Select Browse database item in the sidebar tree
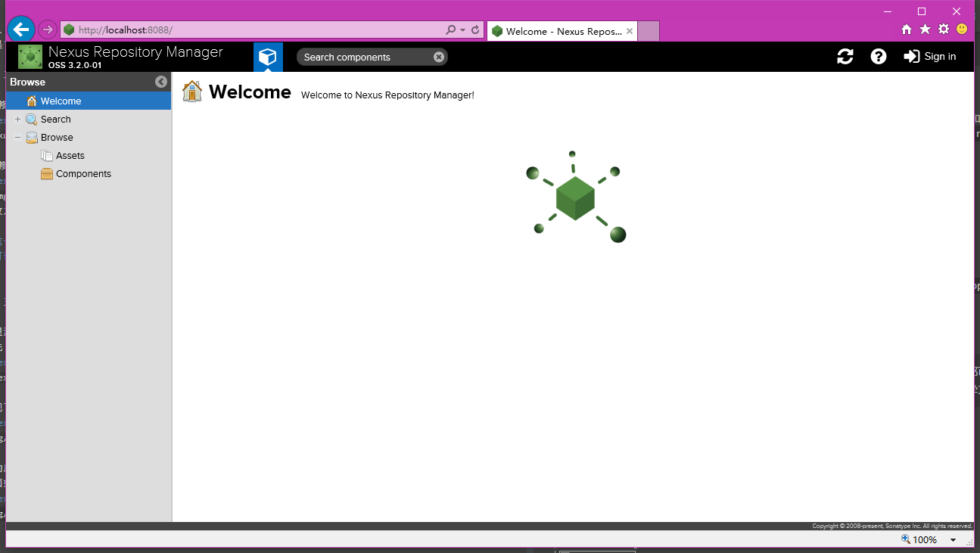This screenshot has width=980, height=553. coord(57,138)
